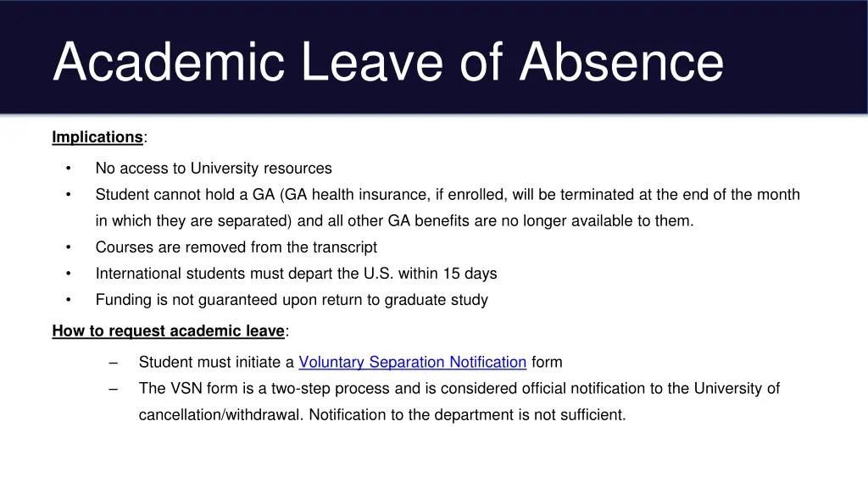Image resolution: width=868 pixels, height=488 pixels.
Task: Open the Voluntary Separation Notification link
Action: click(412, 363)
